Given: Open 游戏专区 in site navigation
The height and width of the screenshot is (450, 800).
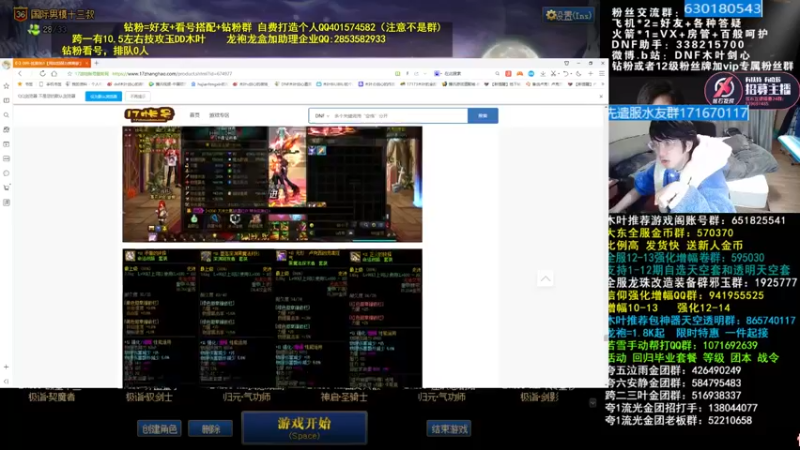Looking at the screenshot, I should click(x=219, y=115).
